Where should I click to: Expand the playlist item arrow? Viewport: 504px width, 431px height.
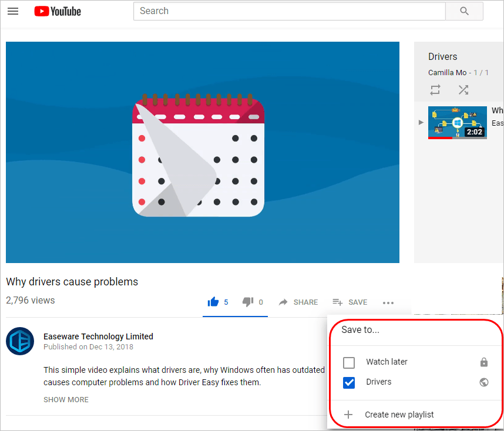pos(421,122)
